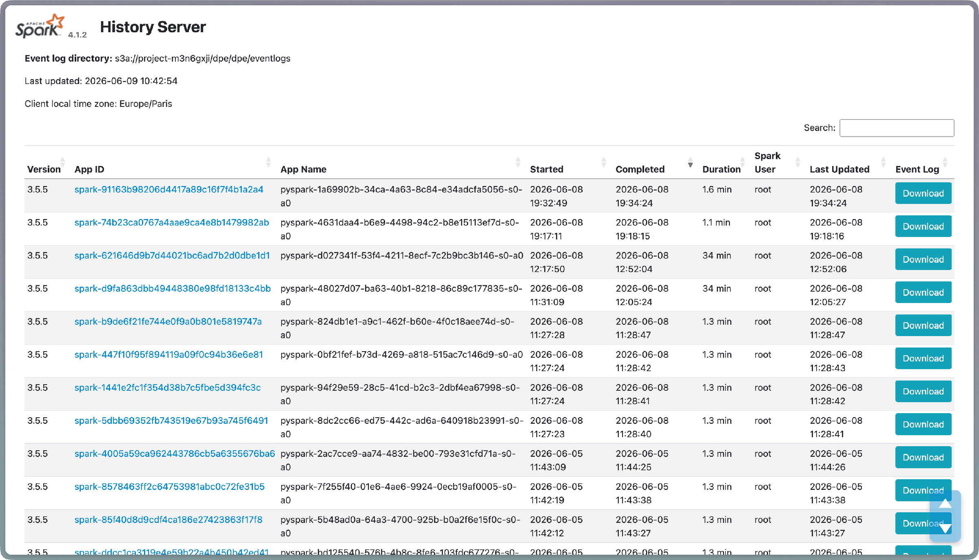The image size is (979, 560).
Task: Open app spark-621646d9b7d44021bc6ad7b2d0dbe1d1
Action: coord(172,256)
